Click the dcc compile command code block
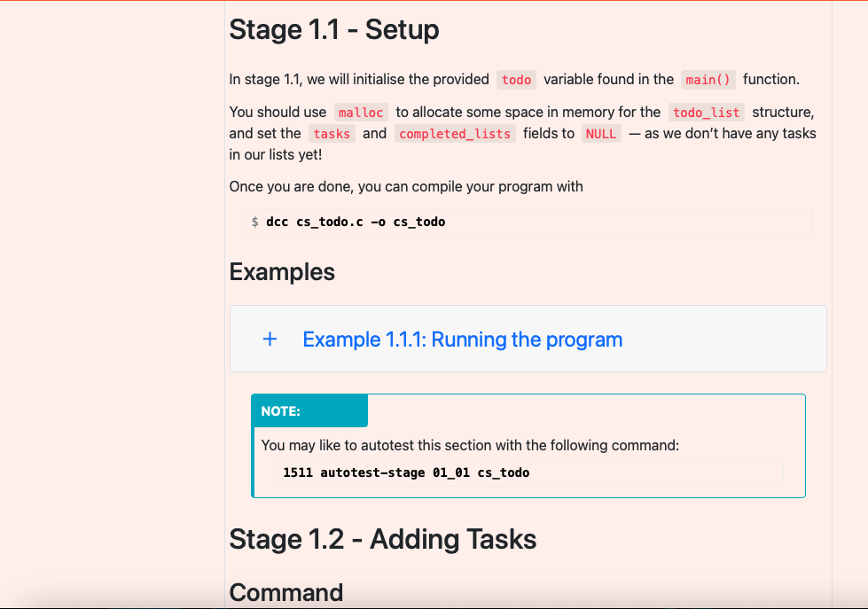868x609 pixels. tap(528, 222)
